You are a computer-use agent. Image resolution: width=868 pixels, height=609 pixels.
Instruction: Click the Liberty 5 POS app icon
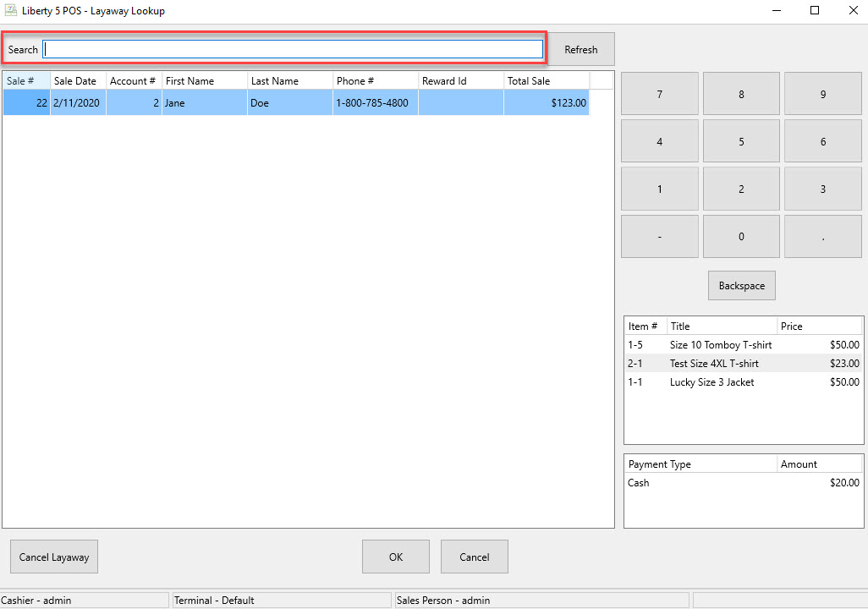point(10,10)
